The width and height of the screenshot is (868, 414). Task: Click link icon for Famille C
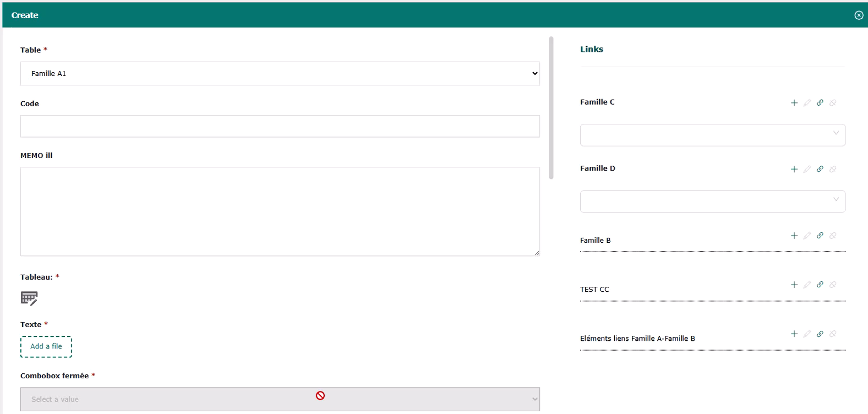[820, 103]
